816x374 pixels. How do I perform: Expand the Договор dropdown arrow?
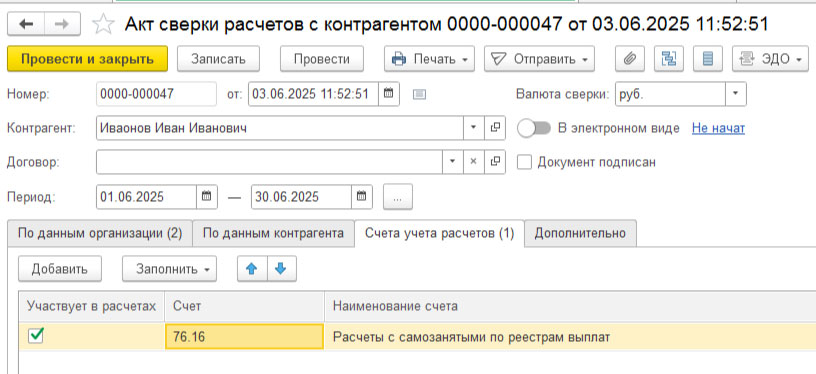point(453,162)
